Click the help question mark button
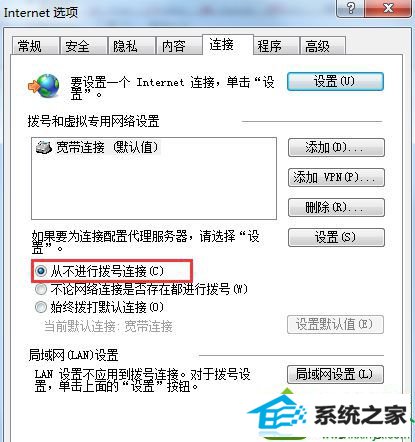Image resolution: width=415 pixels, height=442 pixels. pyautogui.click(x=350, y=8)
